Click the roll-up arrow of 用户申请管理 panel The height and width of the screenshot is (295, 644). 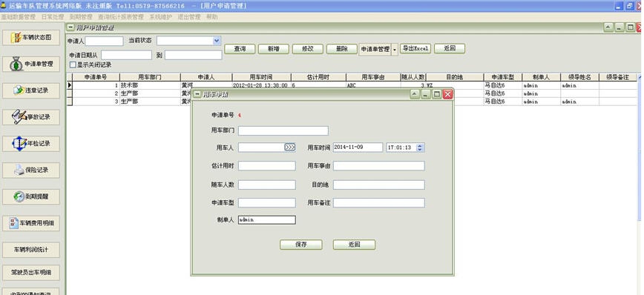pyautogui.click(x=608, y=27)
